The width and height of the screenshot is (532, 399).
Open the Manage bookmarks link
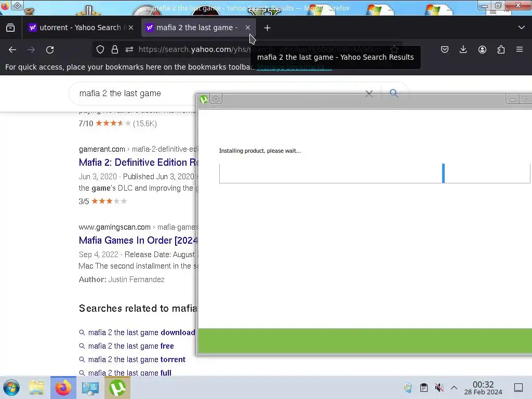tap(294, 67)
